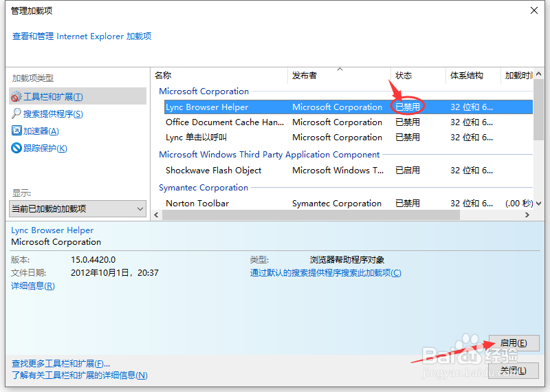The image size is (550, 392).
Task: Select the Office Document Cache Han... row
Action: 349,122
